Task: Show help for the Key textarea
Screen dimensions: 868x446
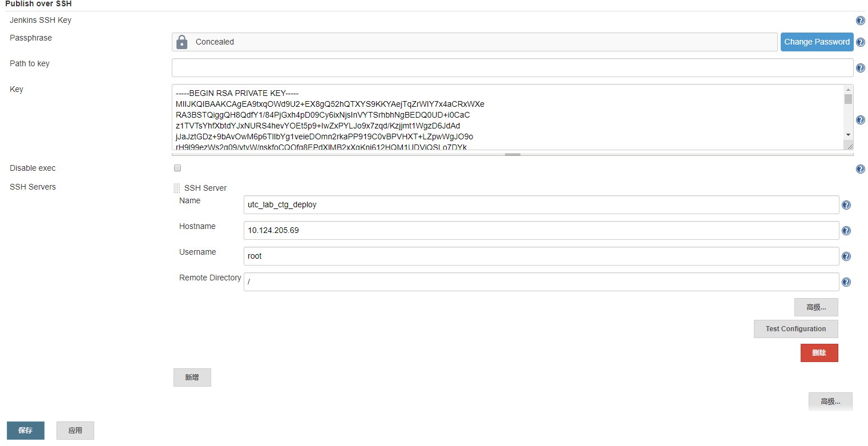Action: (861, 120)
